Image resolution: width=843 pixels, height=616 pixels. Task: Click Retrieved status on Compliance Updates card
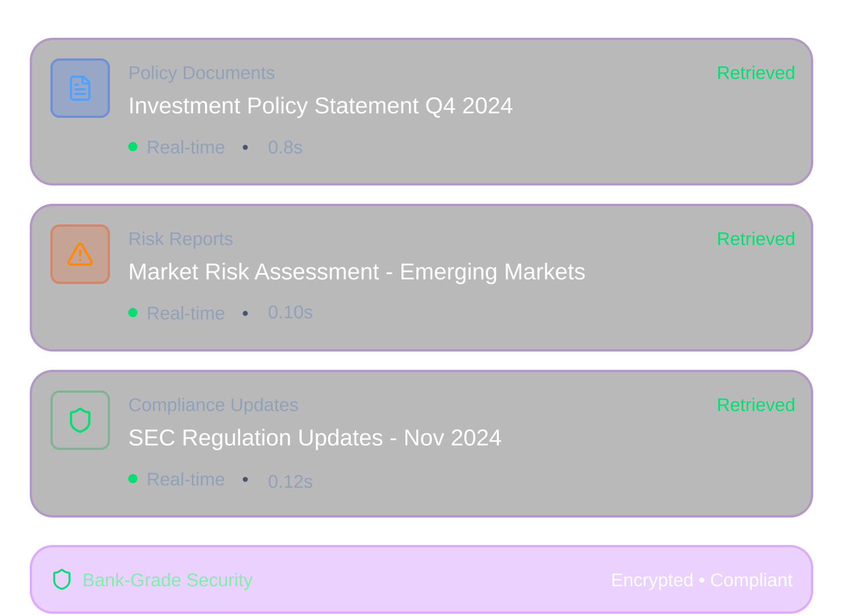[755, 405]
